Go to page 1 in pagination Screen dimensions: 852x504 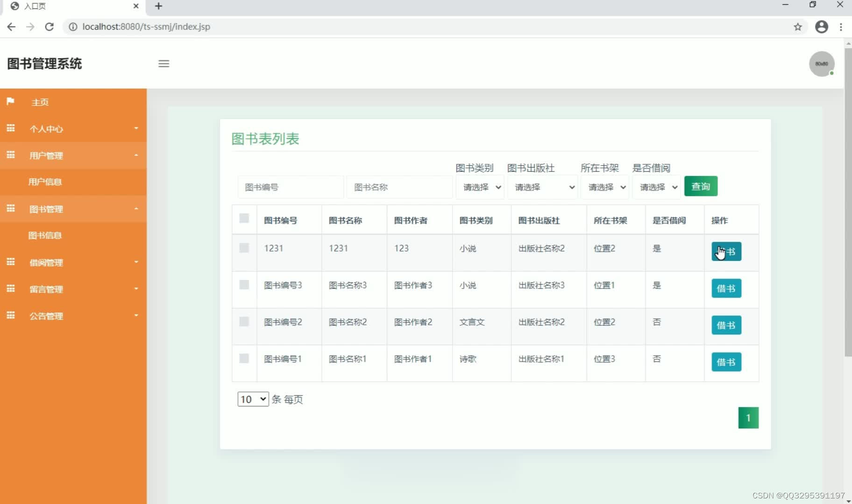[x=748, y=418]
